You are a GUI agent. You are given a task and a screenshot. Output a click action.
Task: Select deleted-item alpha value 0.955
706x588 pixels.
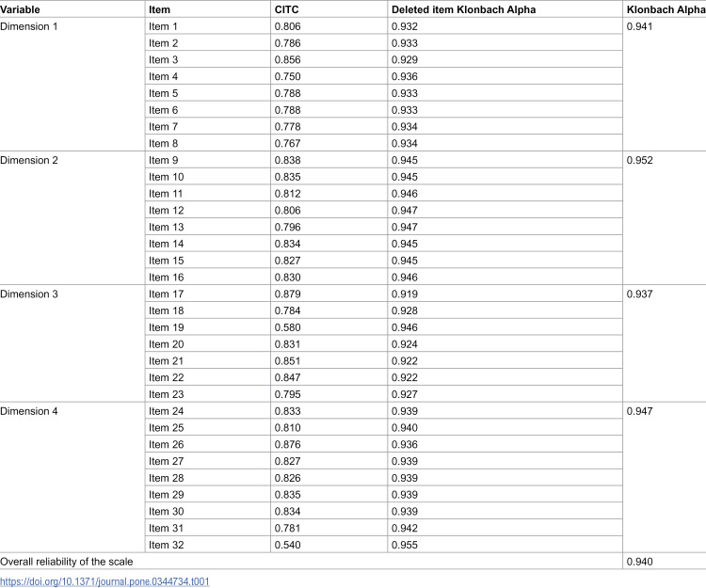405,545
